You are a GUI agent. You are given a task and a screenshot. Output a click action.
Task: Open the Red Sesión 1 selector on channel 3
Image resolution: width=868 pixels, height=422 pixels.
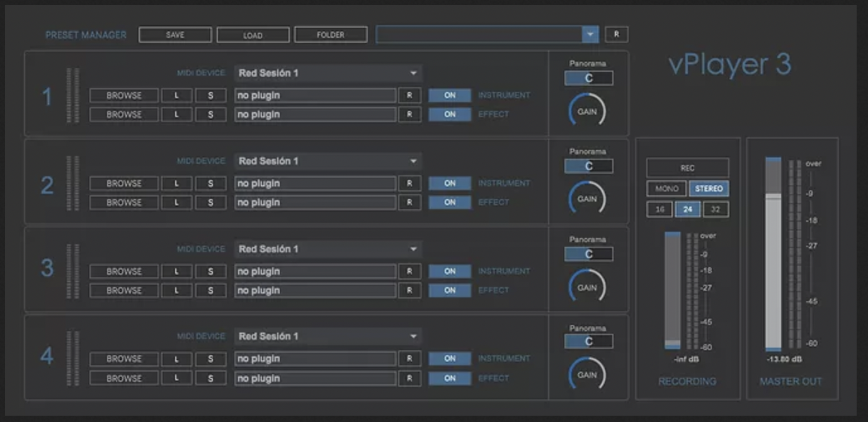(x=328, y=248)
